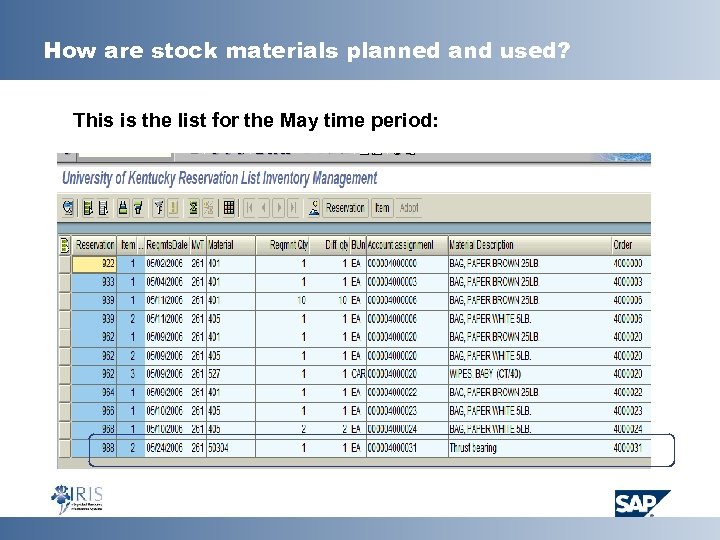Screen dimensions: 720x540
Task: Open the Set Filter funnel icon
Action: [x=159, y=208]
